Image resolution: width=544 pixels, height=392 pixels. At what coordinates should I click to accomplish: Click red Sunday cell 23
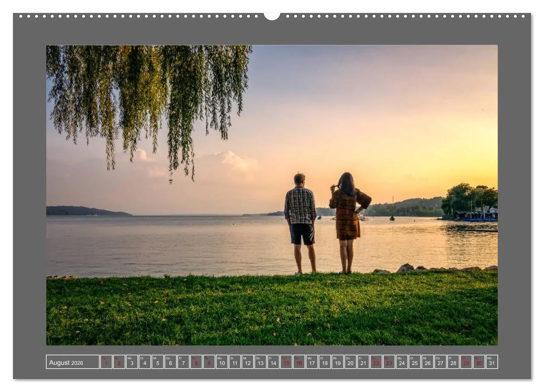(389, 362)
